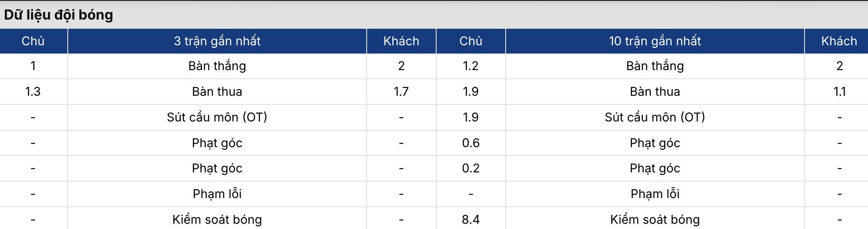Screen dimensions: 868x229
Task: Click the Khách header of the 3-match table
Action: (401, 41)
